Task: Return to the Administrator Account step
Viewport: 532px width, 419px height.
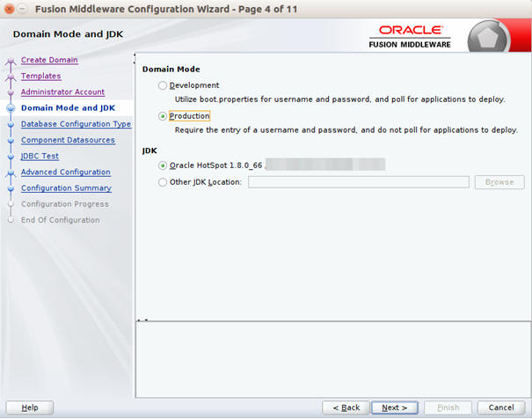Action: [62, 92]
